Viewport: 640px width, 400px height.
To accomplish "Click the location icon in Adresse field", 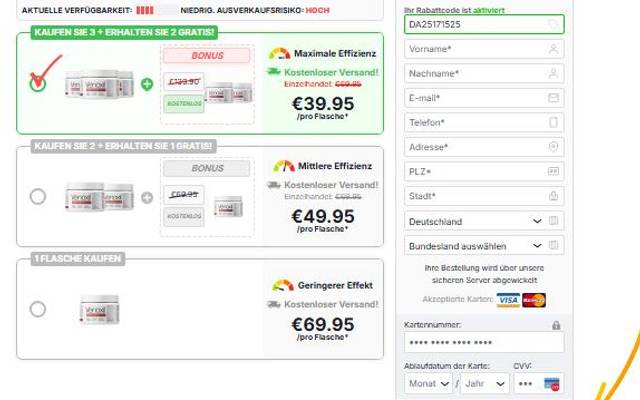I will pos(554,147).
